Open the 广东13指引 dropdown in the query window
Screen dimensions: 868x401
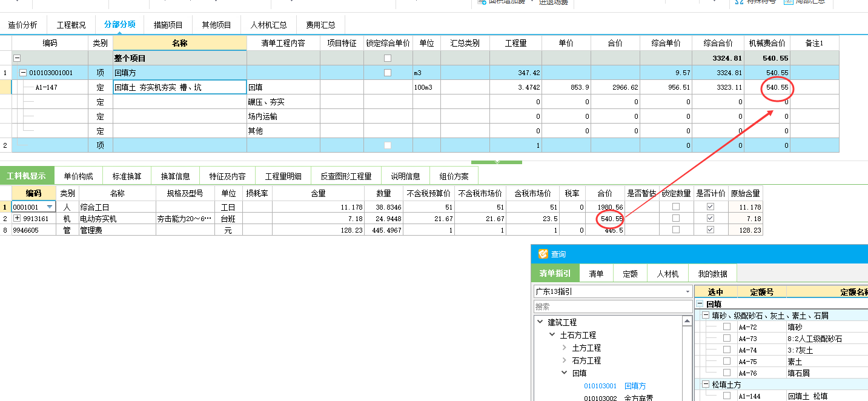tap(686, 292)
